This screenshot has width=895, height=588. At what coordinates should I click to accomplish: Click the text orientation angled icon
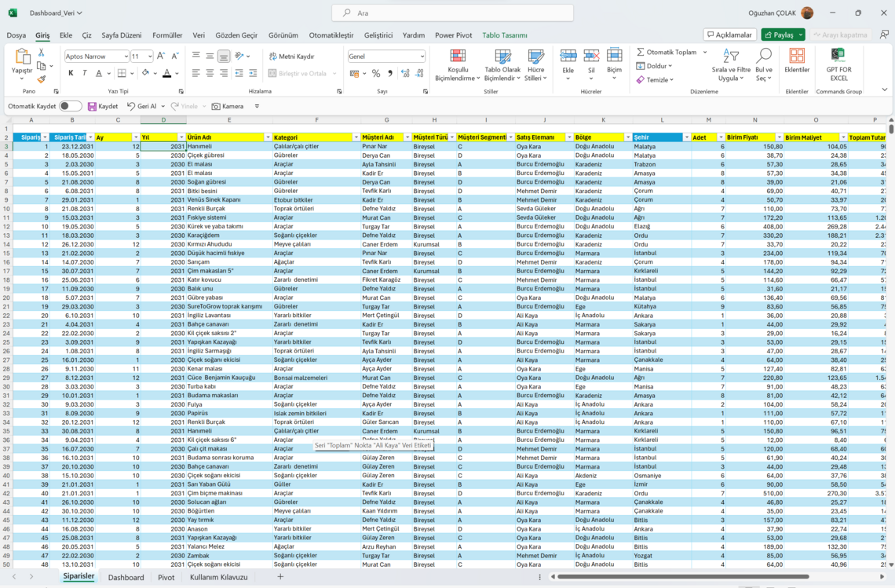(239, 56)
